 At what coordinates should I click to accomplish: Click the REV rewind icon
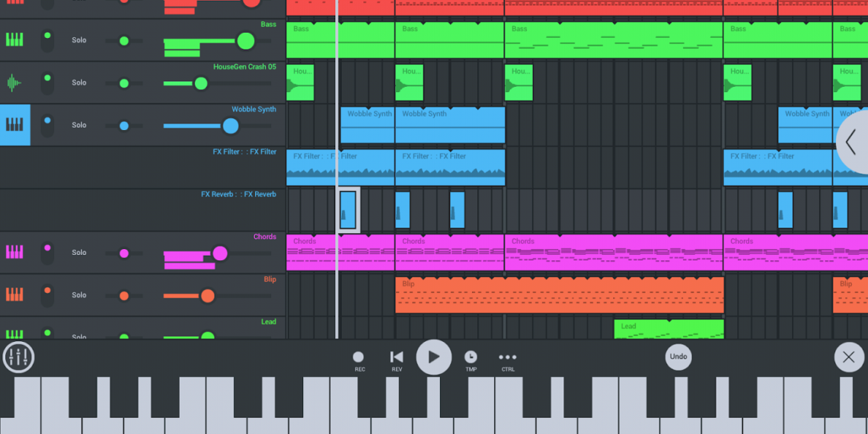(x=397, y=357)
